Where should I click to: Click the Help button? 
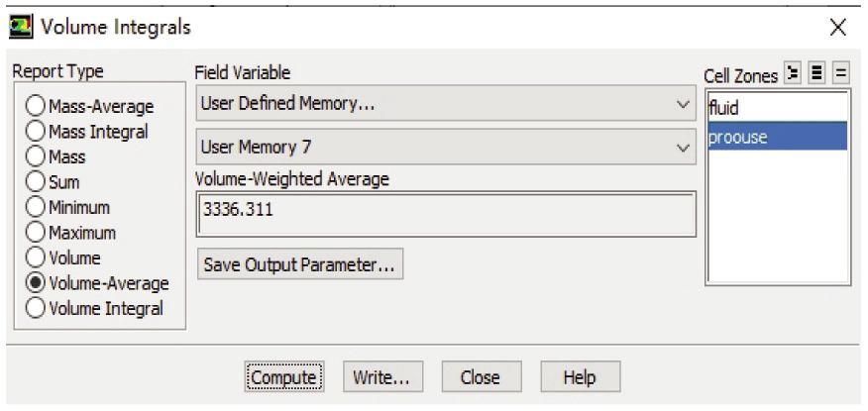coord(580,377)
